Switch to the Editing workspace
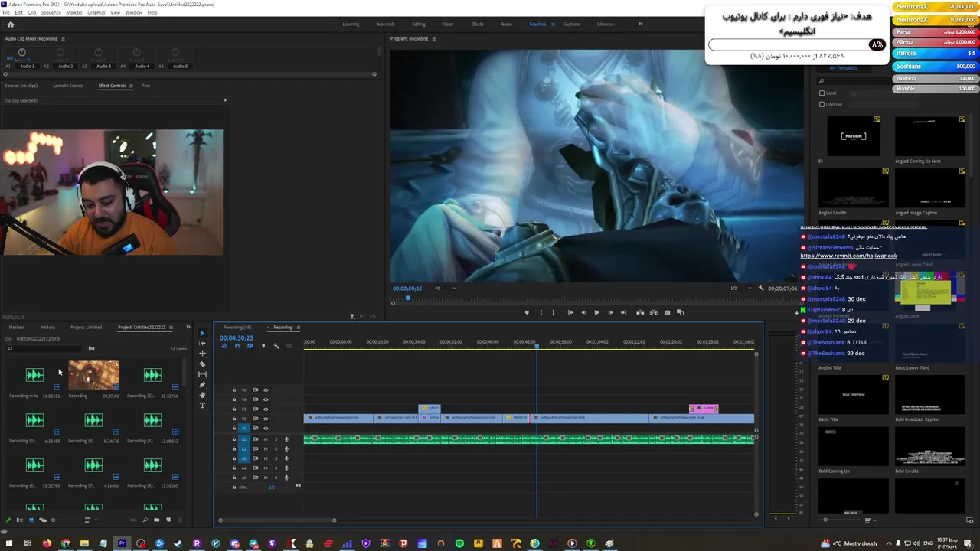Screen dimensions: 980x551 click(419, 24)
